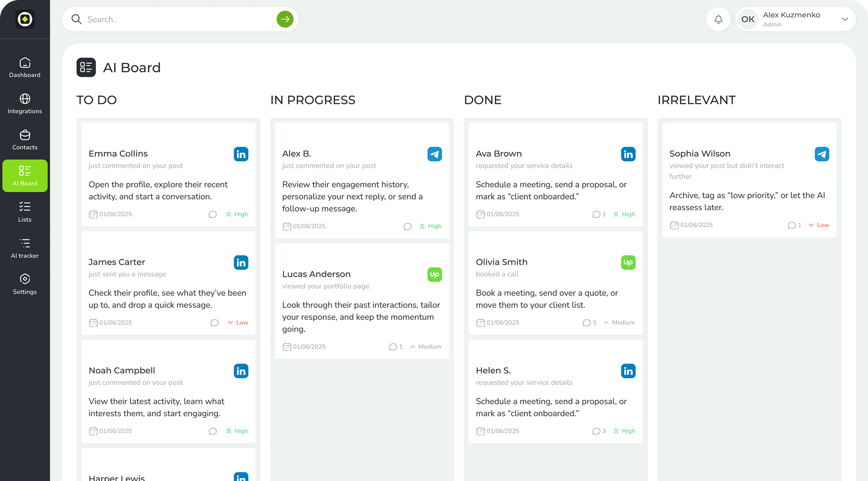Screen dimensions: 868x481
Task: Change High priority on Emma Collins card
Action: 237,214
